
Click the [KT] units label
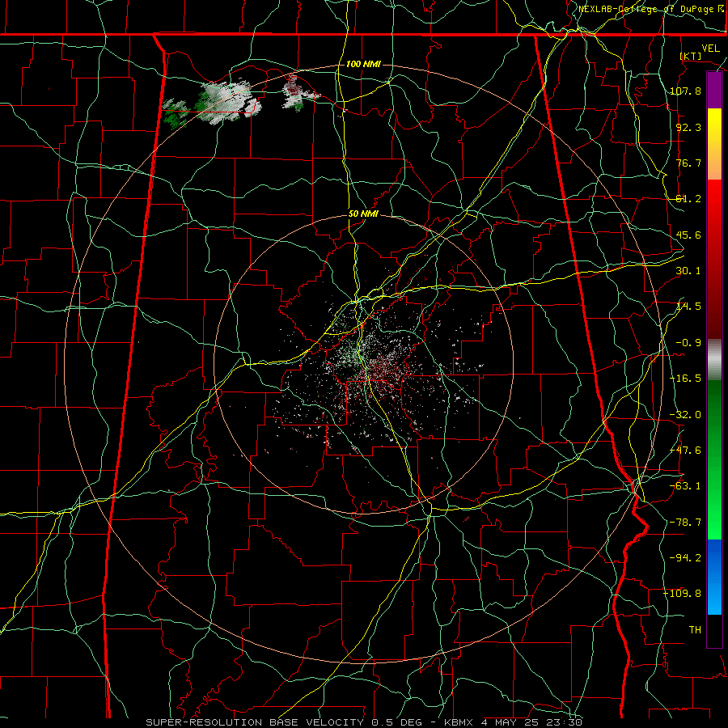click(x=691, y=56)
